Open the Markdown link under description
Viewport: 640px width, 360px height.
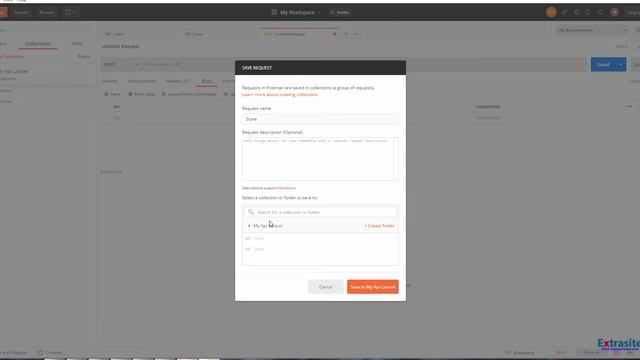point(287,188)
